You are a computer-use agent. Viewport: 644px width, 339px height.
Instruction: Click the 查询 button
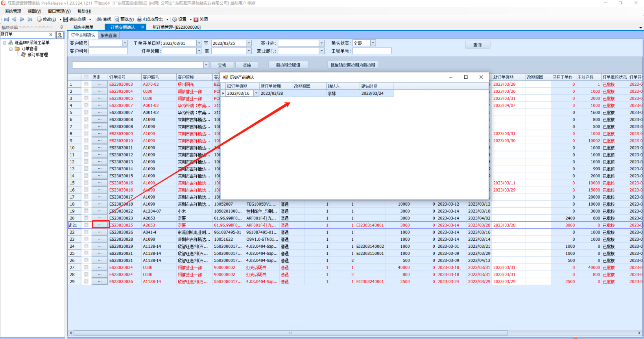pyautogui.click(x=478, y=45)
